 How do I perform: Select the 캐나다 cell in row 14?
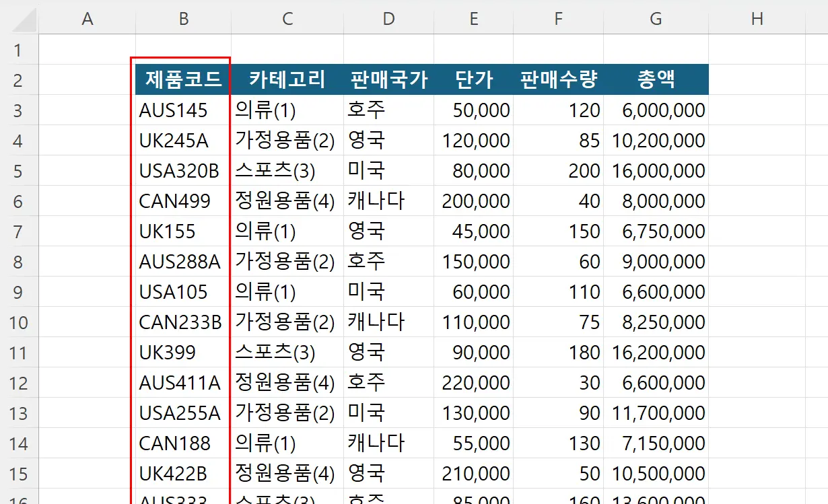coord(388,443)
